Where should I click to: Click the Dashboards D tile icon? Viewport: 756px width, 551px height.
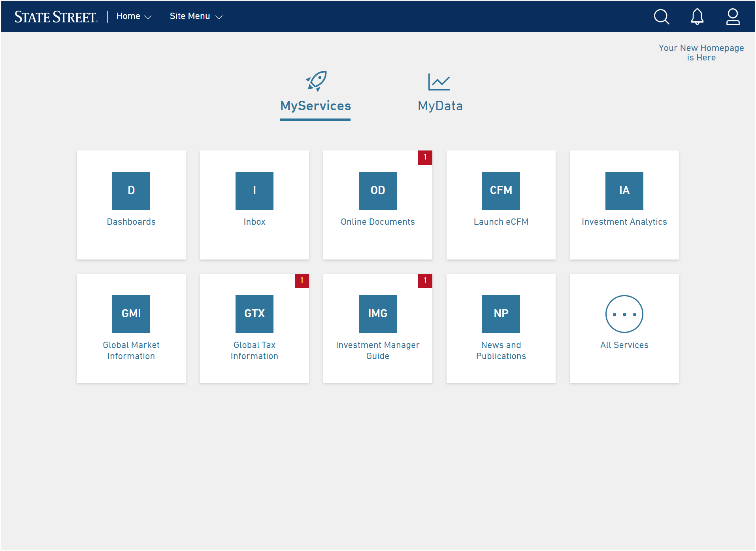click(131, 191)
